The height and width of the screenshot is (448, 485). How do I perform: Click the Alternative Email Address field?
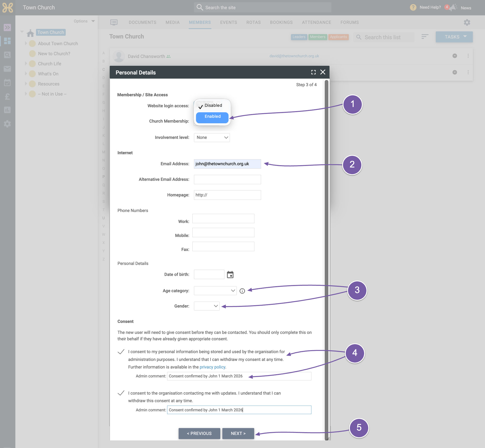[x=227, y=180]
